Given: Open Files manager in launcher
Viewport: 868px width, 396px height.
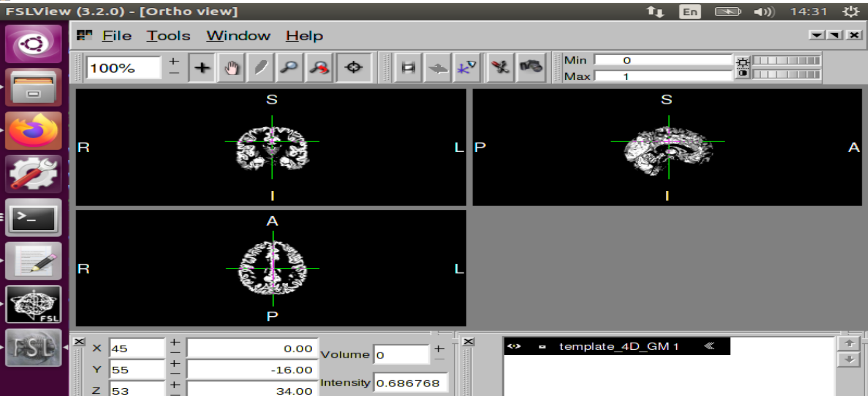Looking at the screenshot, I should click(34, 87).
